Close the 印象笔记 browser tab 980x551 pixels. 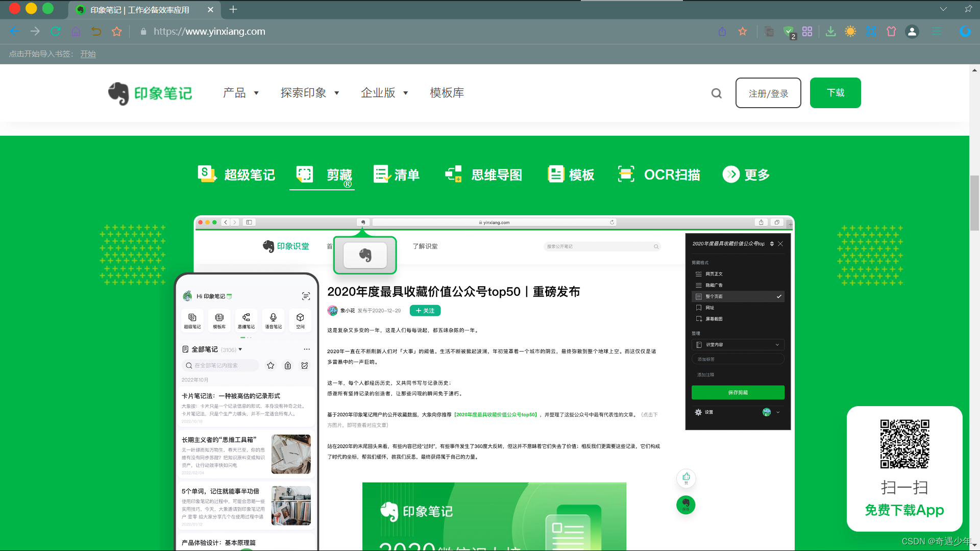210,10
